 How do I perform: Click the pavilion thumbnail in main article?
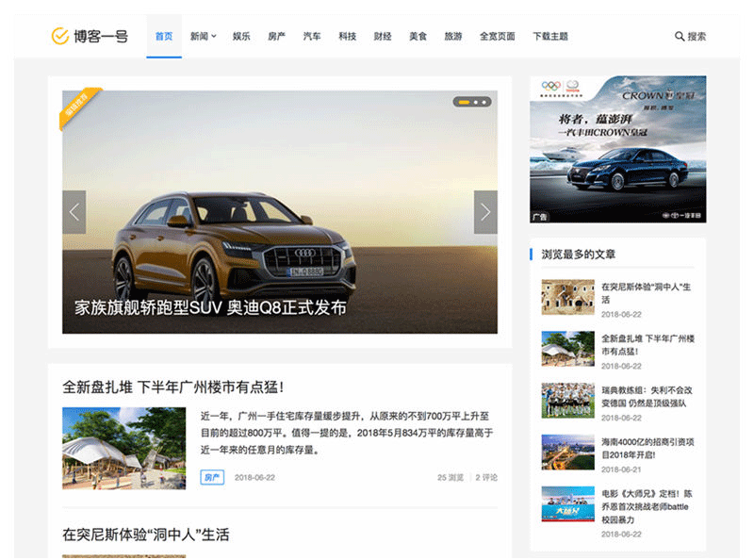click(124, 449)
